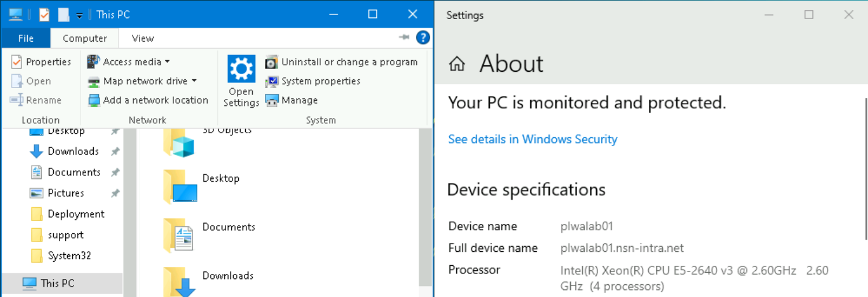Image resolution: width=868 pixels, height=297 pixels.
Task: Switch to the View ribbon tab
Action: (142, 38)
